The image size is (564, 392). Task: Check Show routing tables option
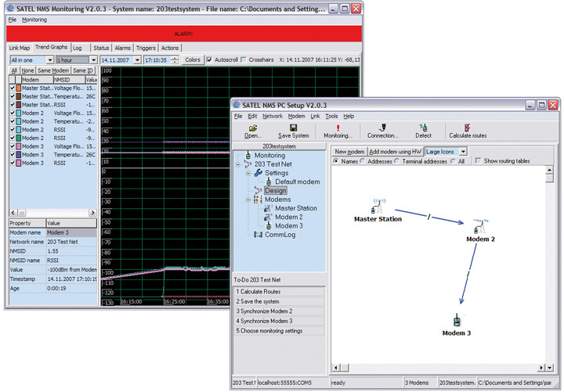[478, 160]
